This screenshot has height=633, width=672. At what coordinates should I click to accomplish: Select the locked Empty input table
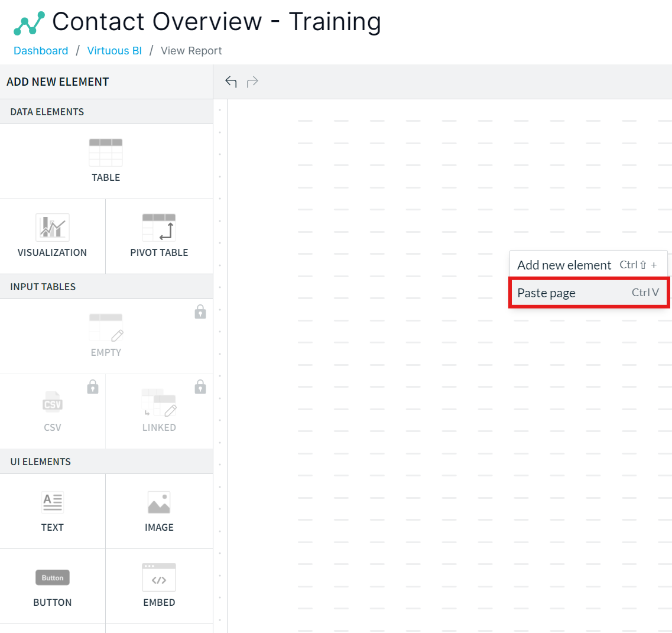pos(106,336)
